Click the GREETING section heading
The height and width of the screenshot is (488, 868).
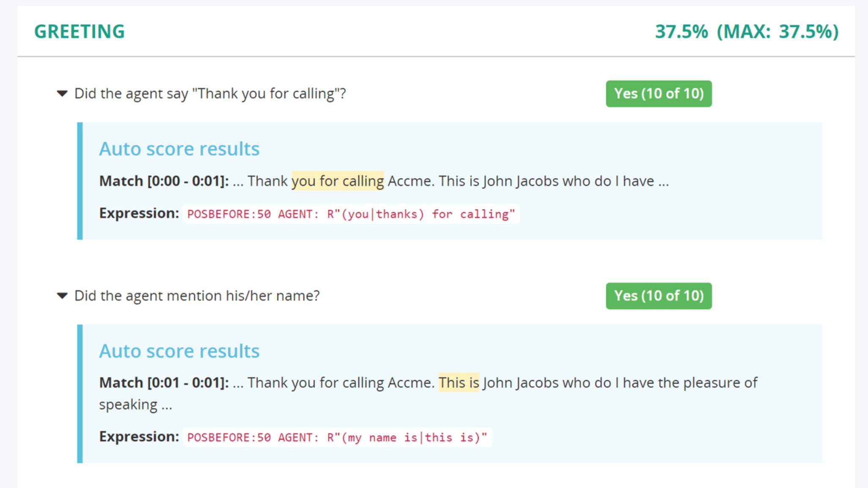79,32
